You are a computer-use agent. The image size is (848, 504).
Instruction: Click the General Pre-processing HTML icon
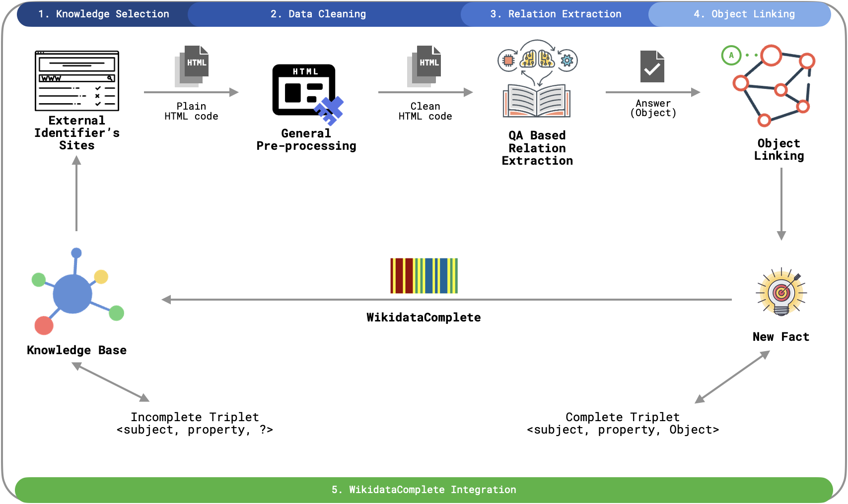[308, 94]
